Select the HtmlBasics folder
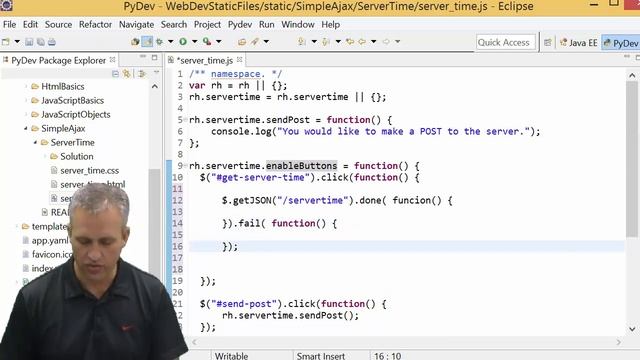The width and height of the screenshot is (640, 360). pyautogui.click(x=63, y=87)
